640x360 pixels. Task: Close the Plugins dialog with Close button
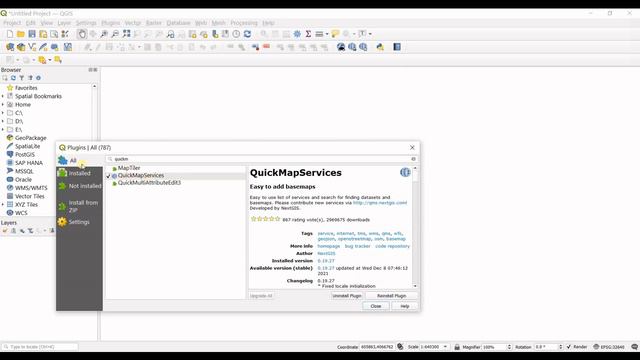pos(376,306)
